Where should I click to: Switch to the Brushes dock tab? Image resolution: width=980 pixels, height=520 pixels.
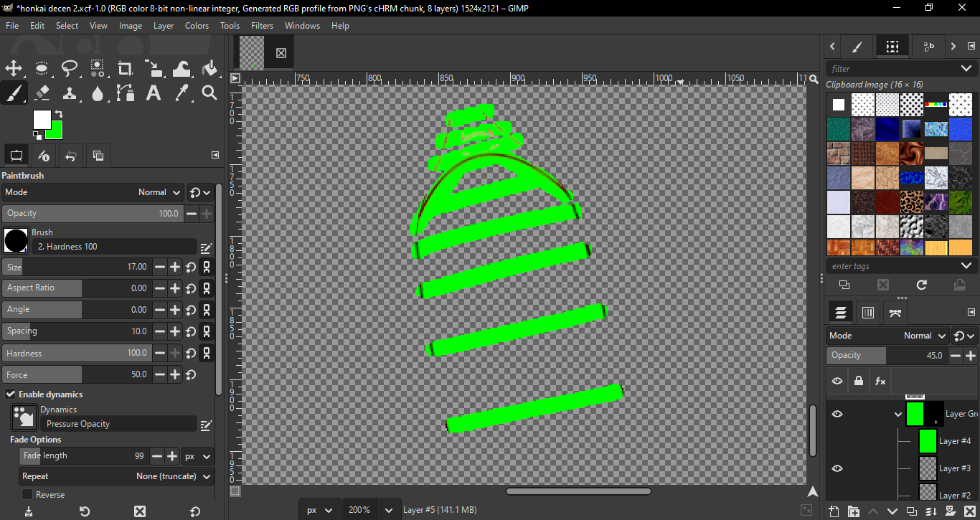point(857,47)
